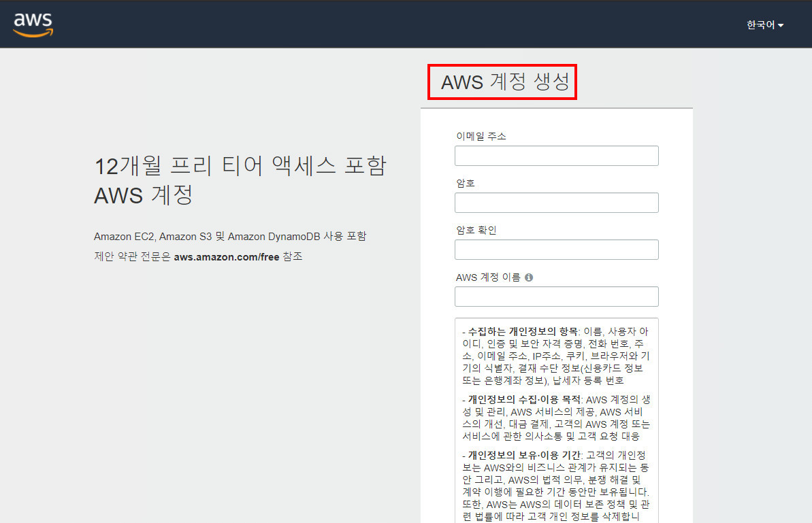Click the '개인정보의 수집·이용 목적' paragraph
This screenshot has height=523, width=812.
click(555, 418)
